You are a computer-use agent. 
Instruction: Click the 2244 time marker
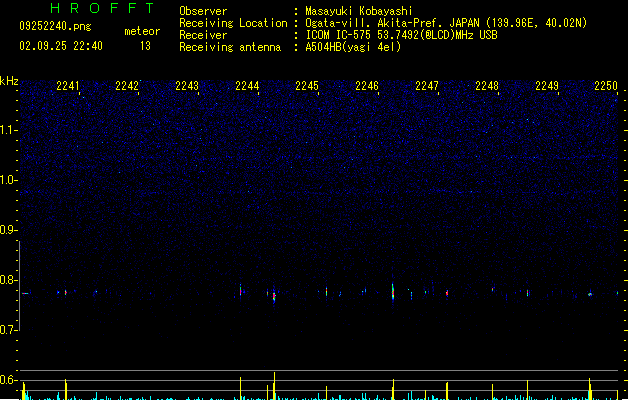pyautogui.click(x=247, y=86)
